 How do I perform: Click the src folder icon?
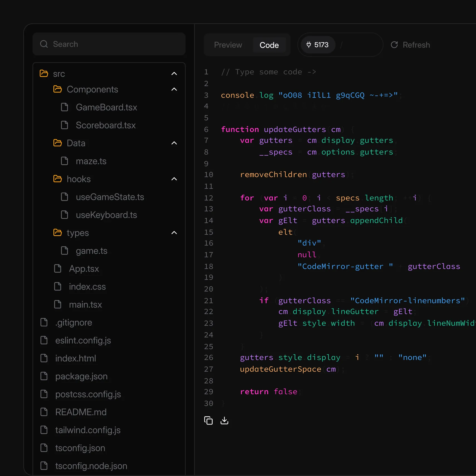click(x=44, y=73)
